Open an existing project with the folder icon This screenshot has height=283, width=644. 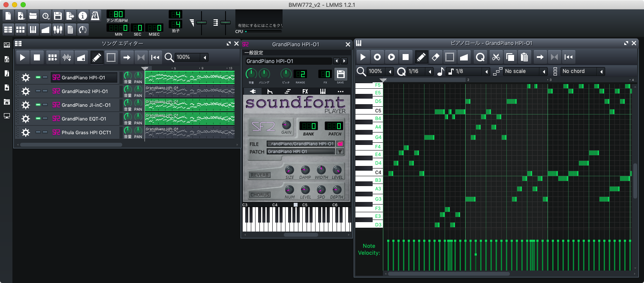pyautogui.click(x=33, y=16)
